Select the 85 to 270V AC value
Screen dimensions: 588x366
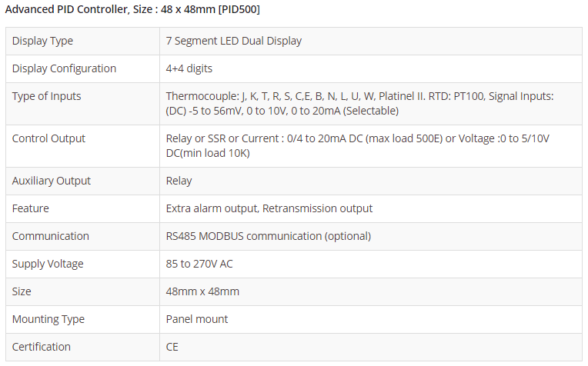point(199,264)
